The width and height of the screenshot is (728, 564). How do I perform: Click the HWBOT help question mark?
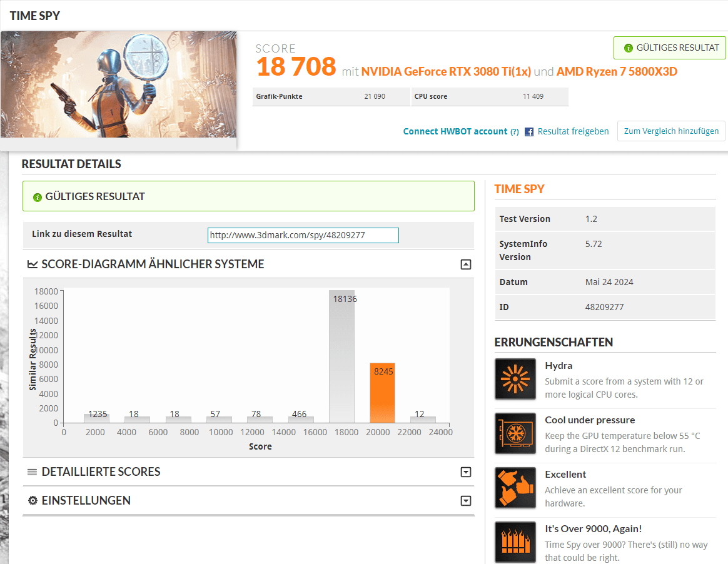[515, 132]
